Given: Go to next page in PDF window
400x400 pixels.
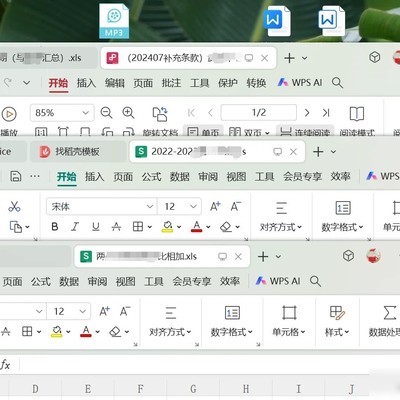Looking at the screenshot, I should [x=307, y=113].
